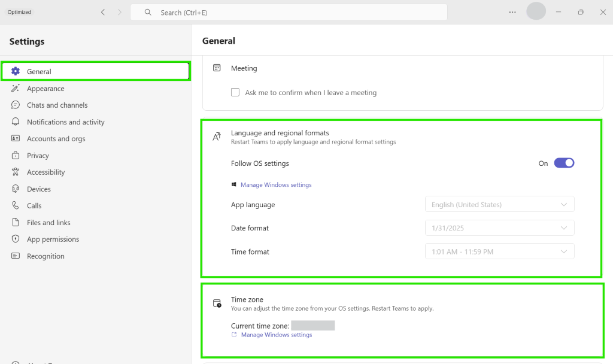The width and height of the screenshot is (613, 364).
Task: Click Manage Windows settings under Time zone
Action: [x=277, y=335]
